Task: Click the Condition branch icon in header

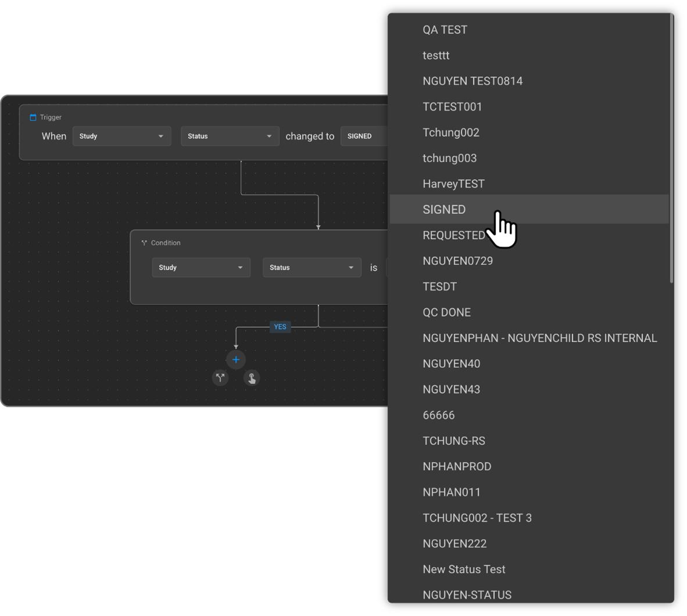Action: pos(144,243)
